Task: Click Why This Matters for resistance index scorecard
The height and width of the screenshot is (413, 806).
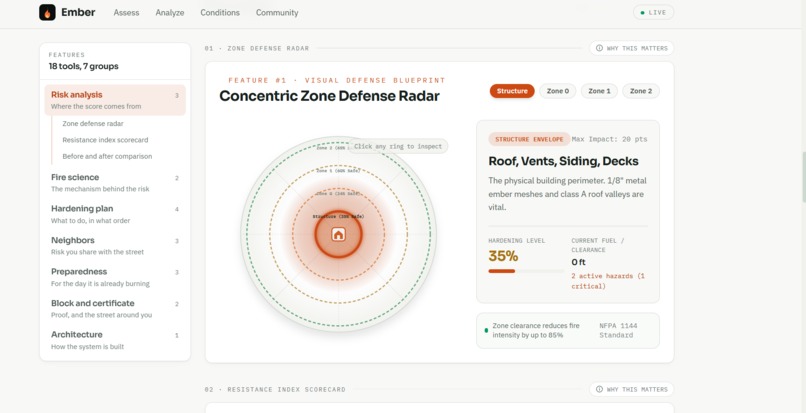Action: point(632,389)
